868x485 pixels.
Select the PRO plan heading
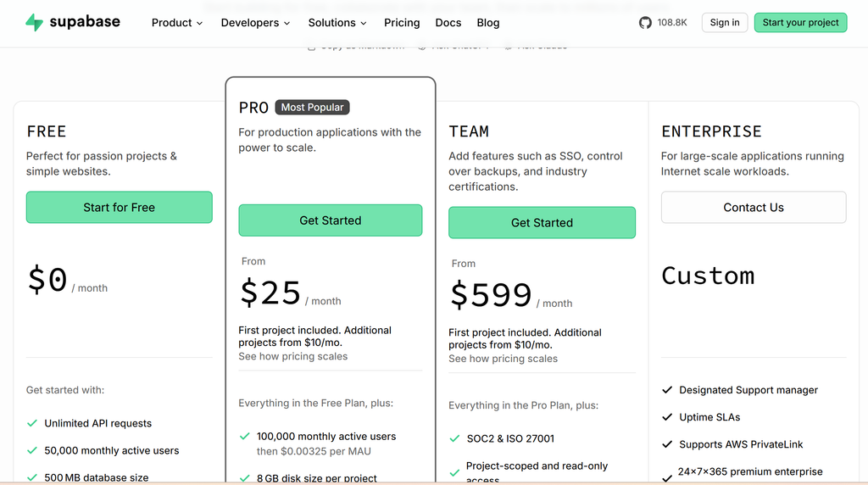tap(253, 108)
